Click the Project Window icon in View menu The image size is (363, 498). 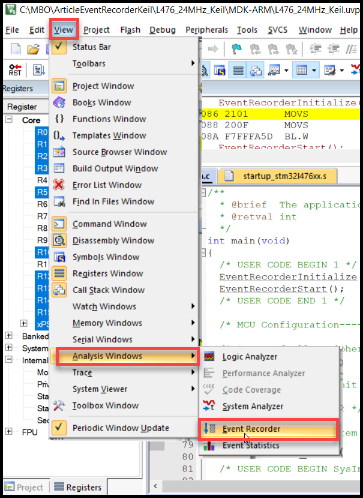pyautogui.click(x=59, y=86)
